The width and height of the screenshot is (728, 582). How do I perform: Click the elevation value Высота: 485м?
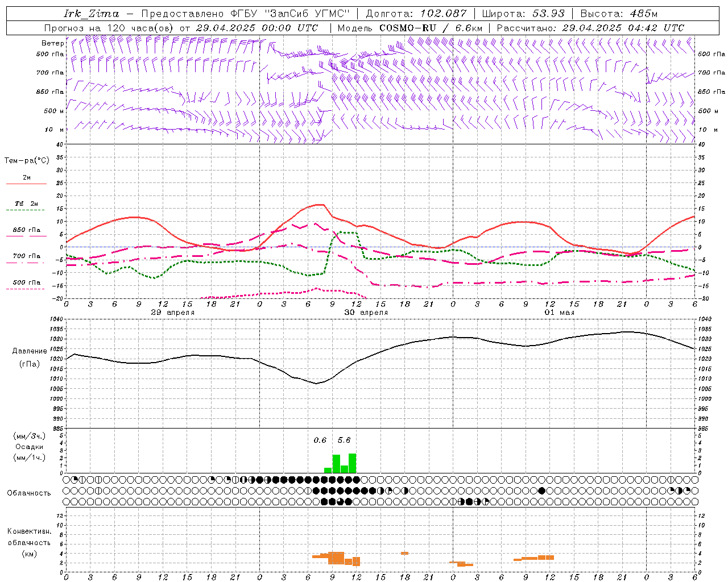619,14
